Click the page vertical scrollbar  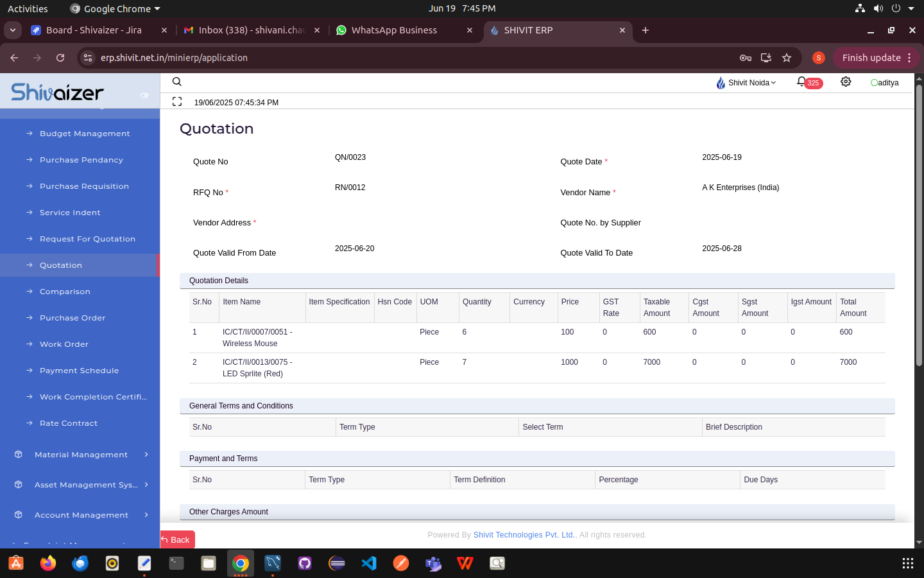click(x=919, y=225)
